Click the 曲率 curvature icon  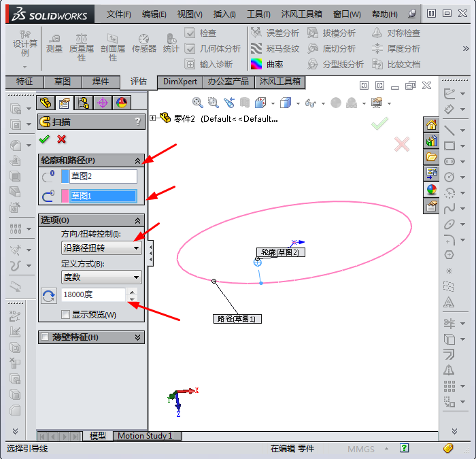point(257,64)
